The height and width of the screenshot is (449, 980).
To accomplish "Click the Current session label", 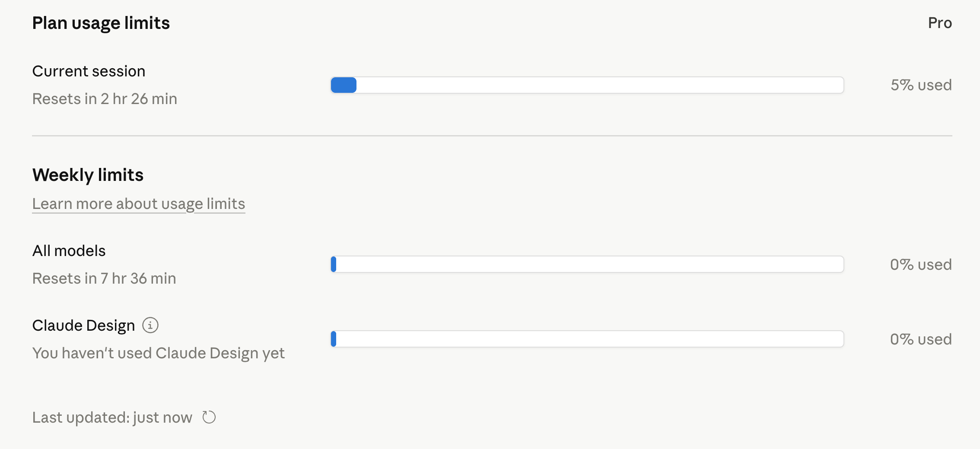I will (89, 71).
